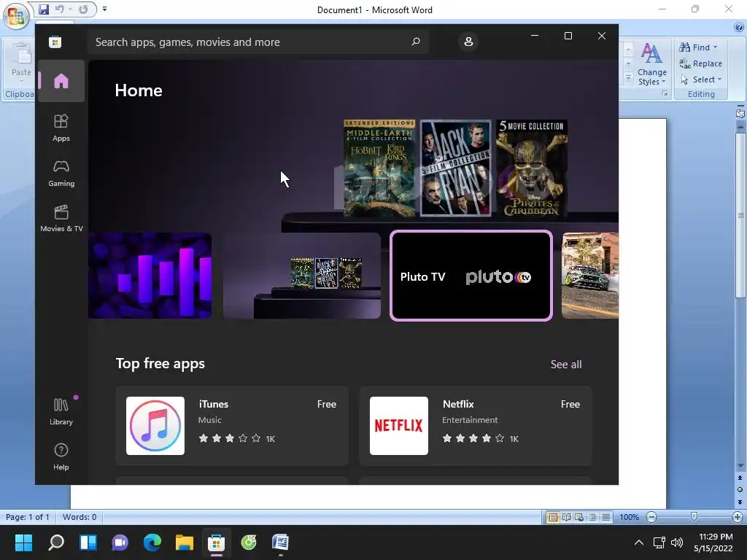747x560 pixels.
Task: Click Page: 1 of 1 in status bar
Action: point(28,517)
